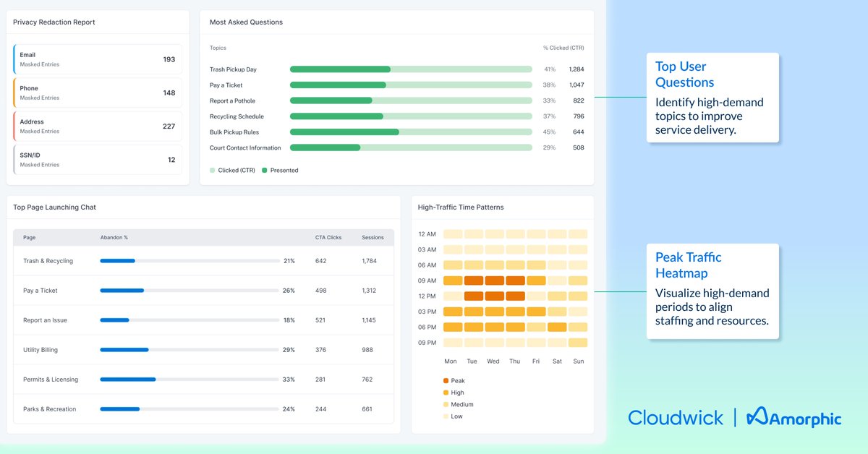868x454 pixels.
Task: Sort by the CTA Clicks column header
Action: 328,237
